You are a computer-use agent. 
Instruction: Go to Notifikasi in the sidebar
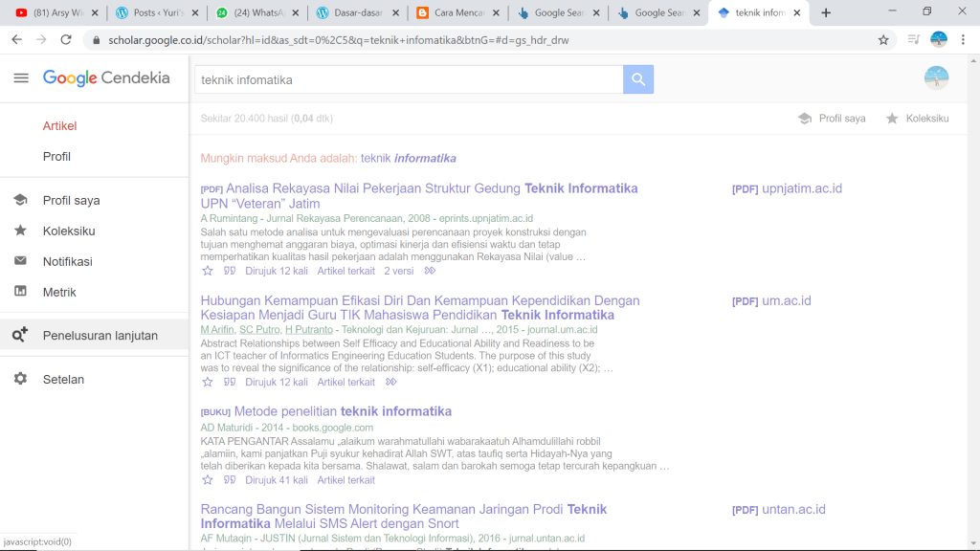[67, 261]
